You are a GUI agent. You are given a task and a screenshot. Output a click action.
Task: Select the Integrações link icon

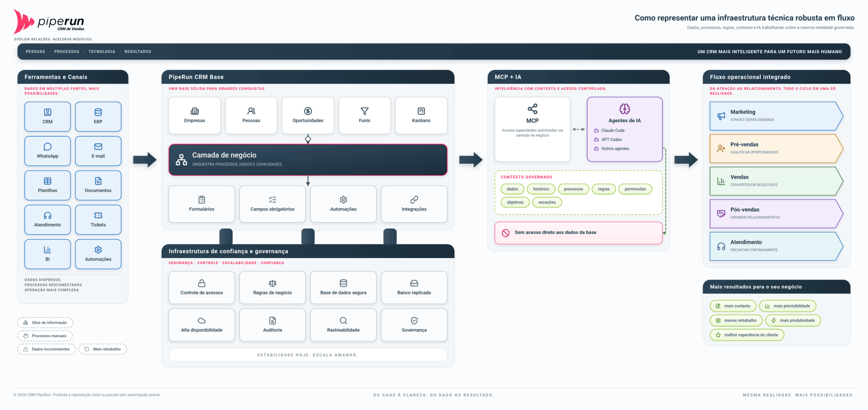(414, 200)
